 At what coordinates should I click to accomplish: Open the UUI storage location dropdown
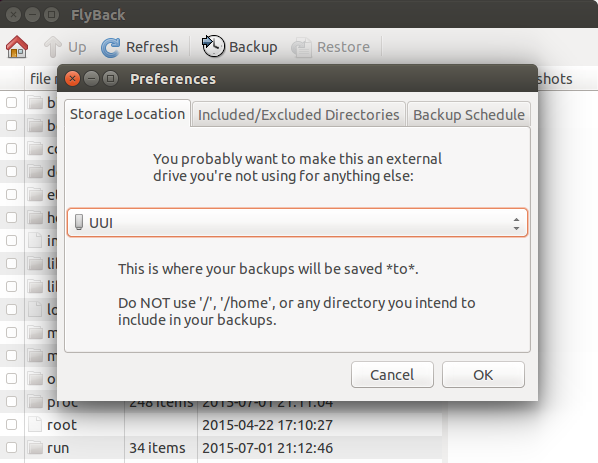pos(297,223)
